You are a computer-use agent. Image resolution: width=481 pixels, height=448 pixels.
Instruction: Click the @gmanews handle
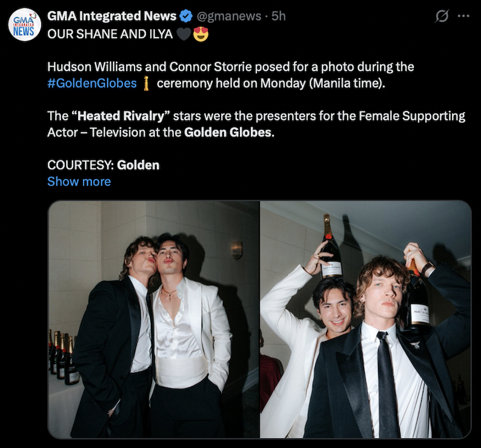coord(228,16)
